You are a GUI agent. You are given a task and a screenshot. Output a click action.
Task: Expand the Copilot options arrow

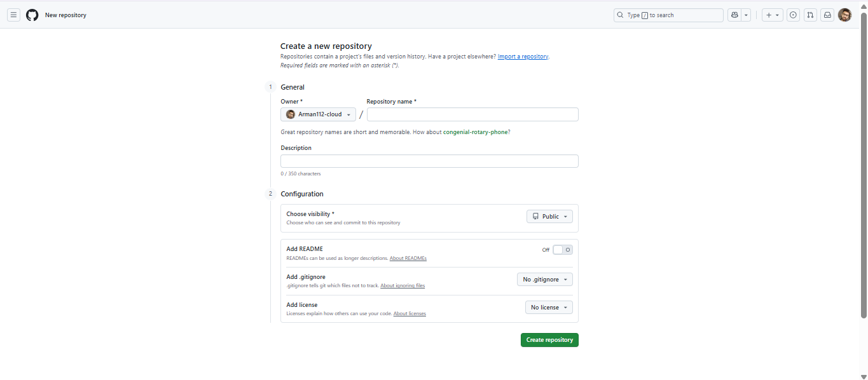tap(745, 15)
